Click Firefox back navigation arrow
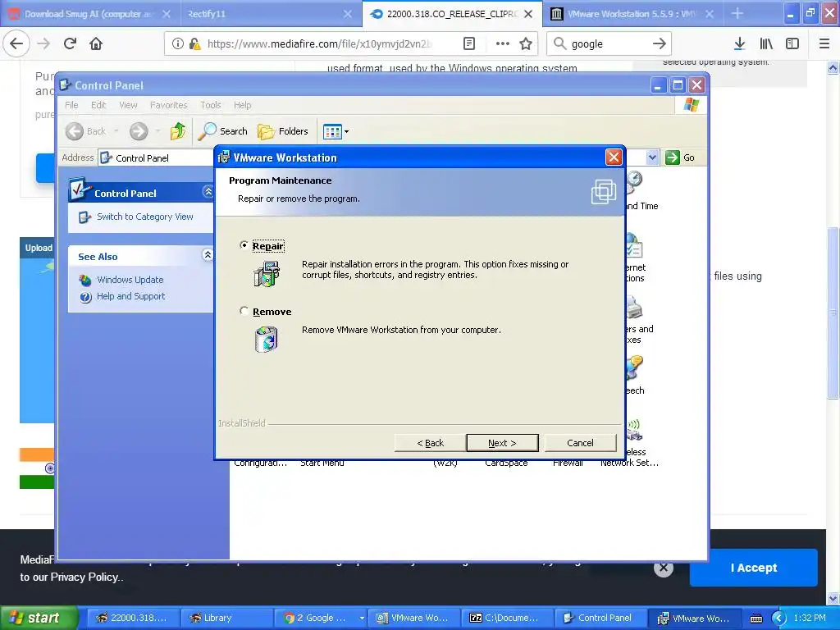Screen dimensions: 840x630 pyautogui.click(x=16, y=43)
